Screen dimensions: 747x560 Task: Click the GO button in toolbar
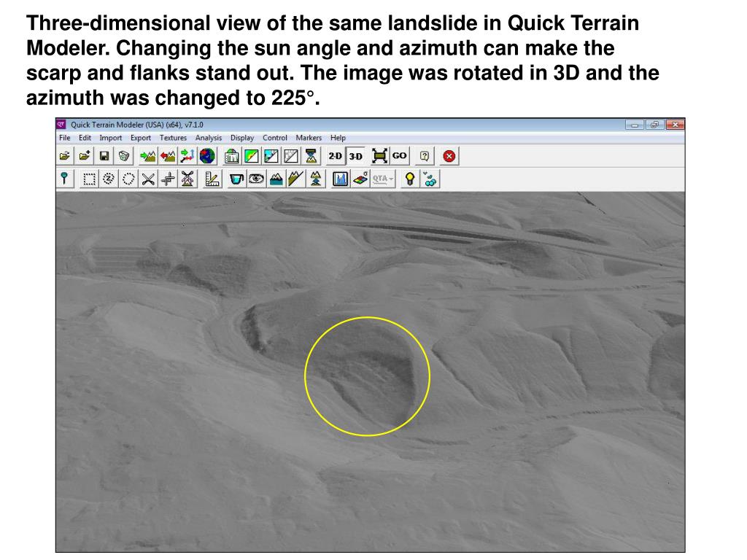pyautogui.click(x=399, y=156)
